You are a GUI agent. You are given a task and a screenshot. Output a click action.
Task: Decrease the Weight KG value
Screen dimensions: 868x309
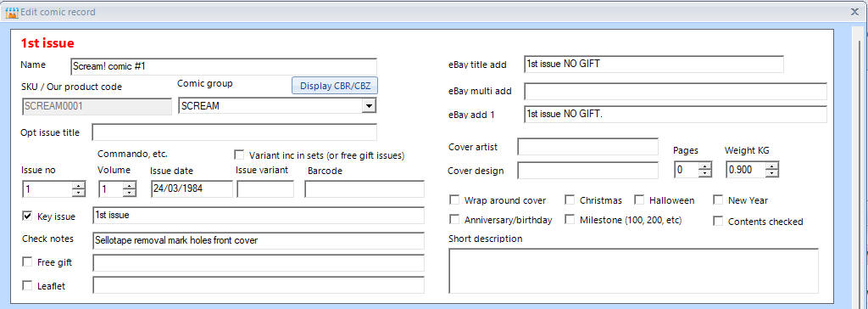click(772, 173)
